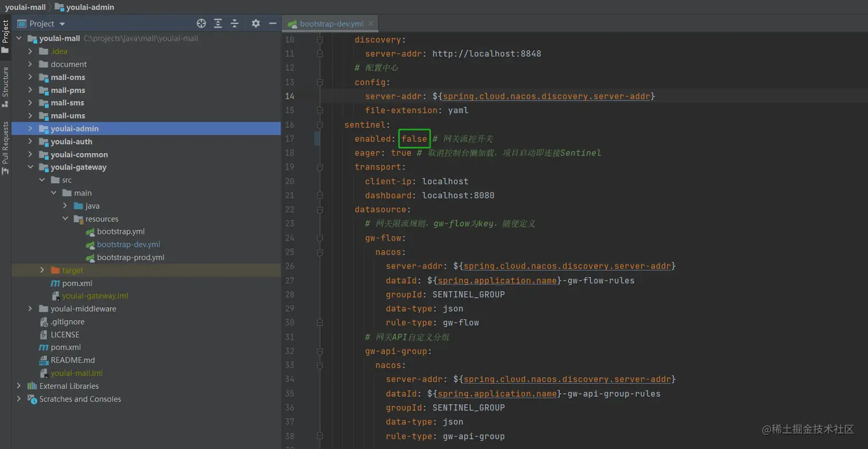Expand the mall-sms module

[30, 103]
